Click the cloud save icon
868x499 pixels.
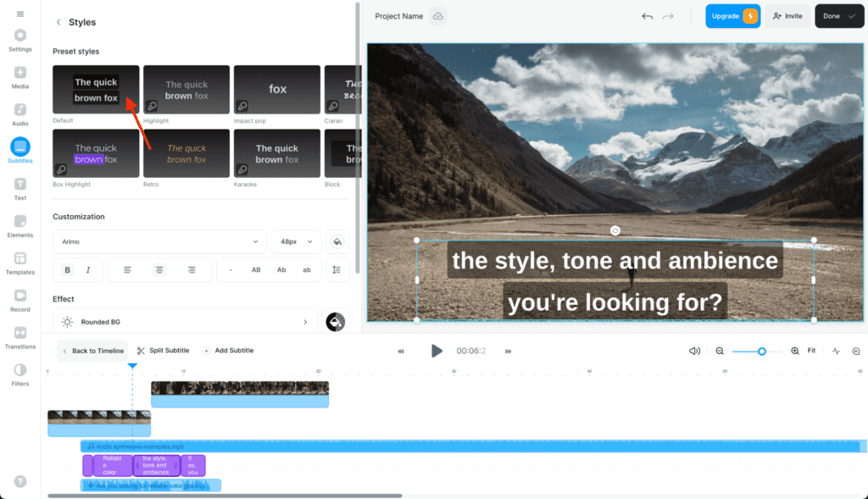coord(437,16)
